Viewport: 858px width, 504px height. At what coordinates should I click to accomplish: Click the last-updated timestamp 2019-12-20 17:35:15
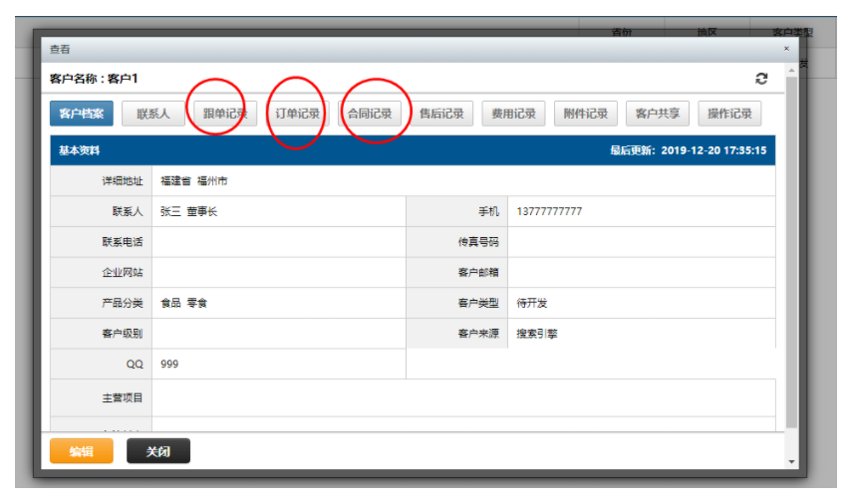pos(714,150)
